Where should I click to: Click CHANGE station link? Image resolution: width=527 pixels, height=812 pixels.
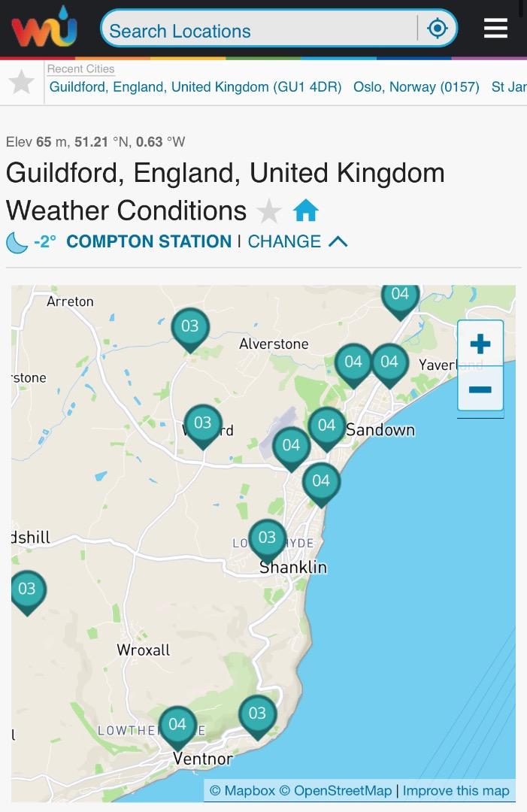point(284,242)
